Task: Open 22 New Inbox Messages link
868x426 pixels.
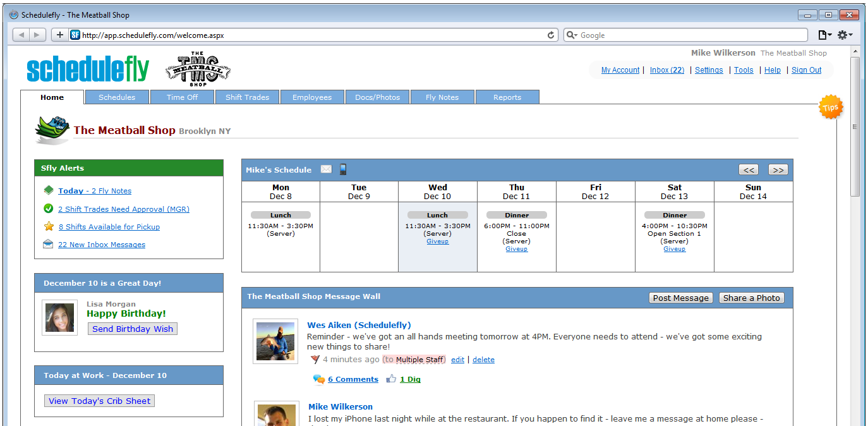Action: 102,245
